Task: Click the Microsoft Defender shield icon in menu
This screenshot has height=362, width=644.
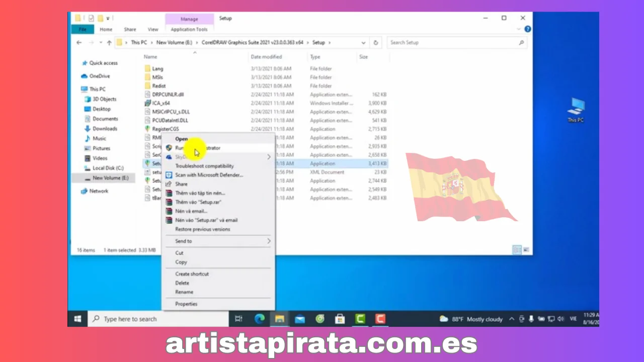Action: coord(170,175)
